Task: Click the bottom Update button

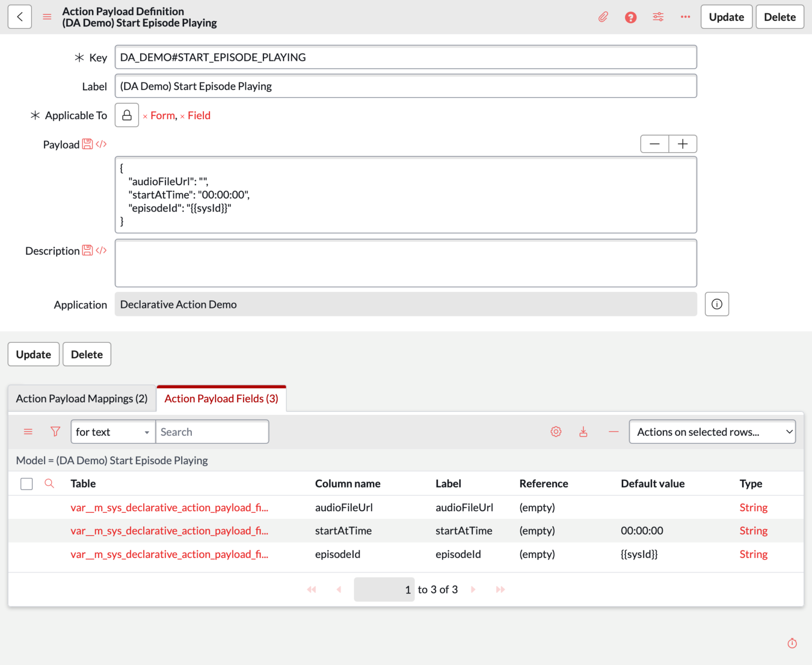Action: point(33,354)
